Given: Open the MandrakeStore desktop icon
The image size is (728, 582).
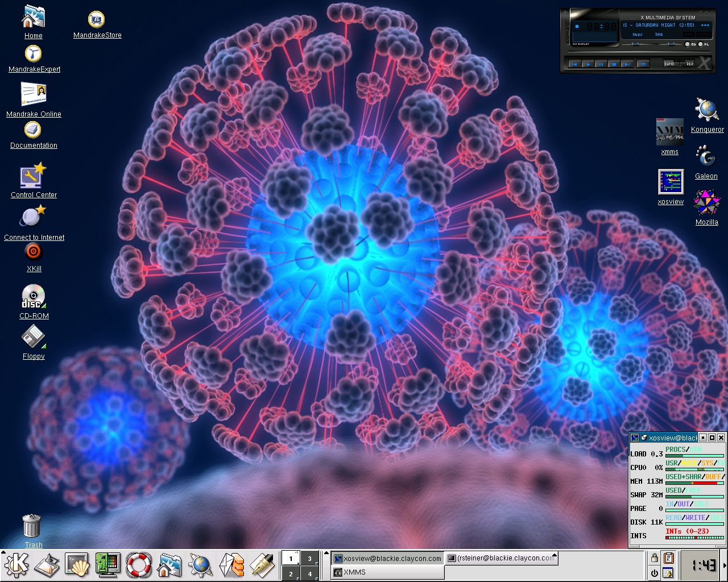Looking at the screenshot, I should [x=97, y=25].
